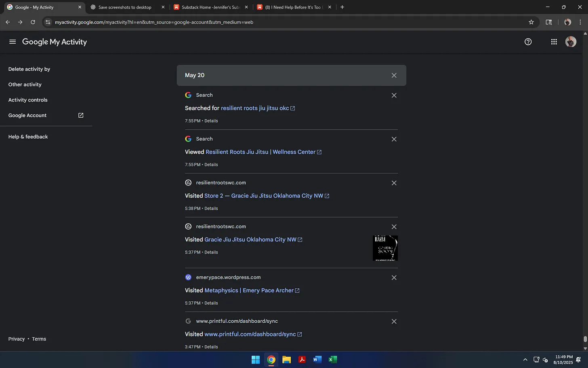Close the Substack Home tab
This screenshot has height=368, width=588.
click(x=246, y=7)
